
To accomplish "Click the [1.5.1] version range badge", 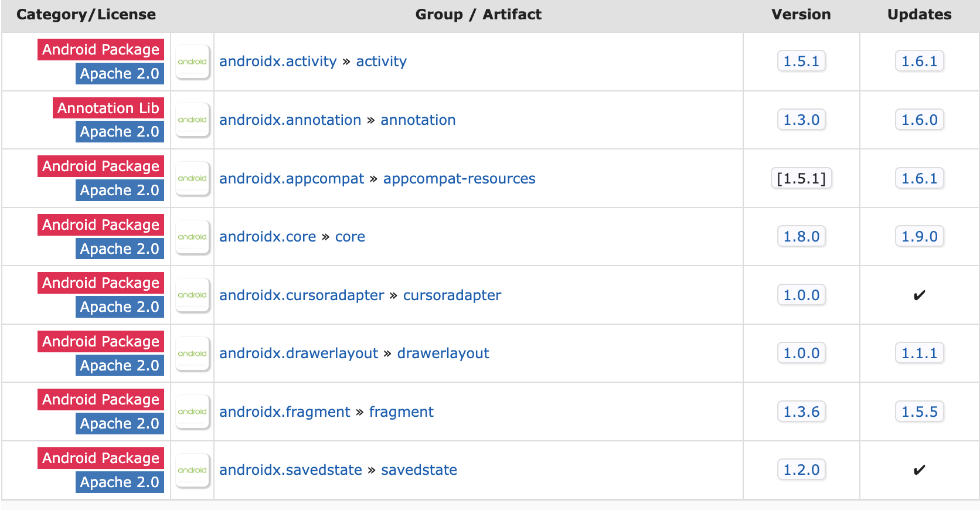I will 801,178.
